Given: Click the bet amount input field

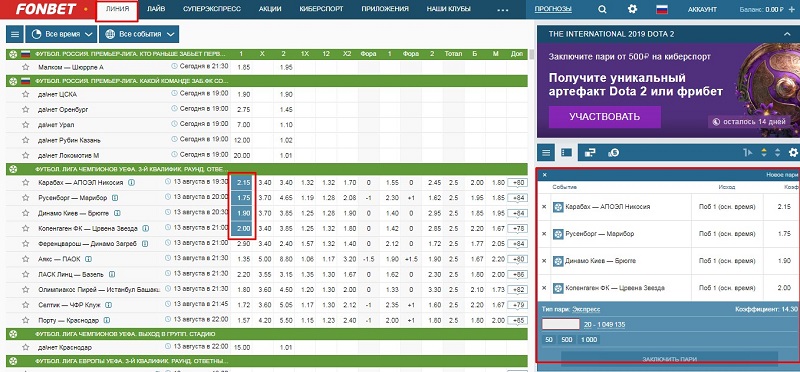Looking at the screenshot, I should (560, 325).
